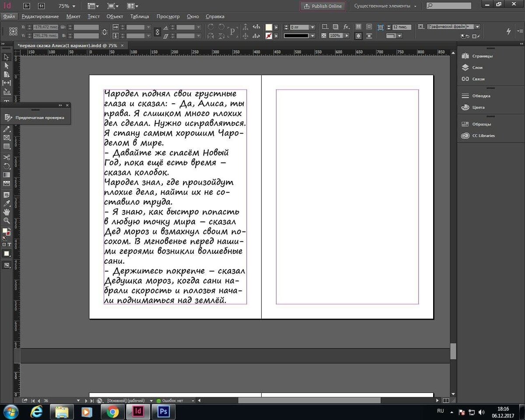Open the stroke style dropdown
This screenshot has height=420, width=525.
(312, 35)
